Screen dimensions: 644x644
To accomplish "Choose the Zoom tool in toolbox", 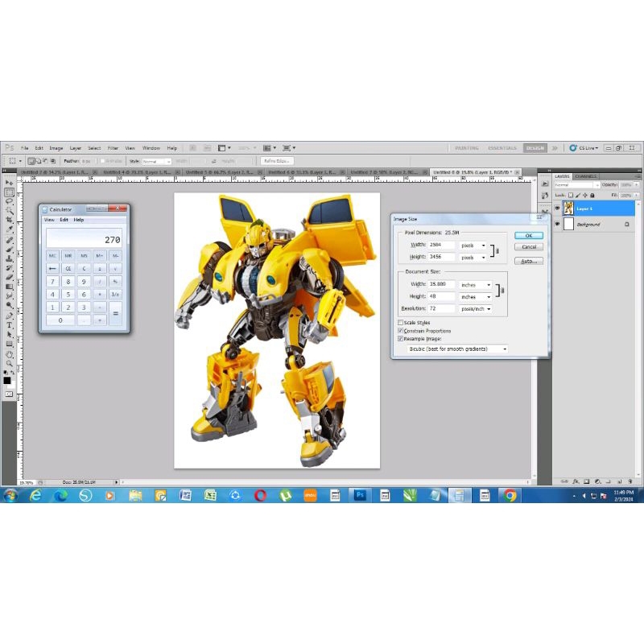I will pyautogui.click(x=10, y=362).
